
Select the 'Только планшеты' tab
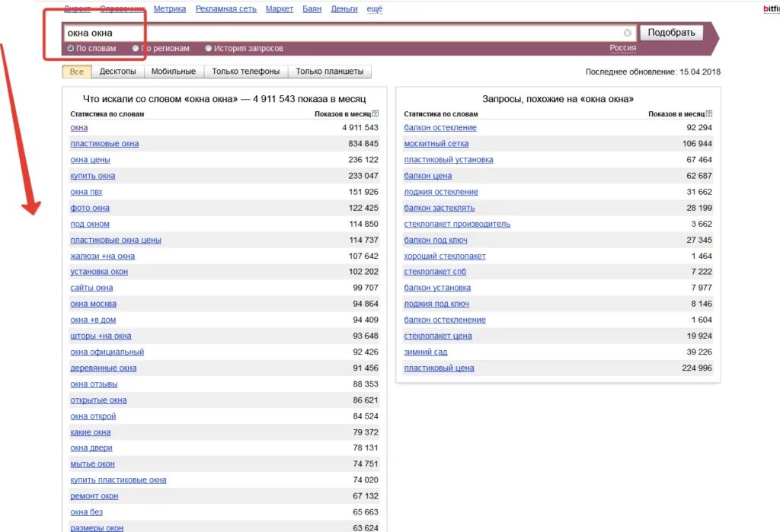coord(329,72)
